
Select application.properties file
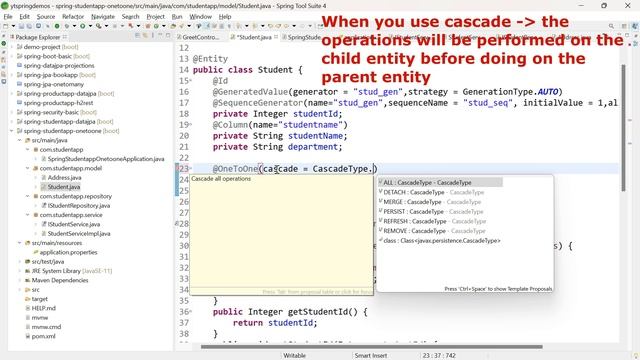[69, 252]
